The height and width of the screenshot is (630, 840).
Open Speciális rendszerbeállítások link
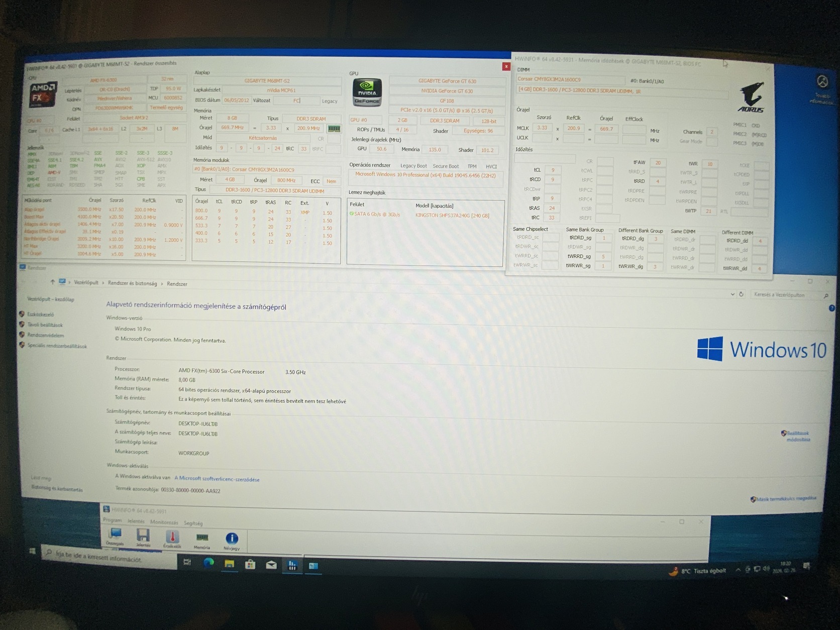pos(57,346)
